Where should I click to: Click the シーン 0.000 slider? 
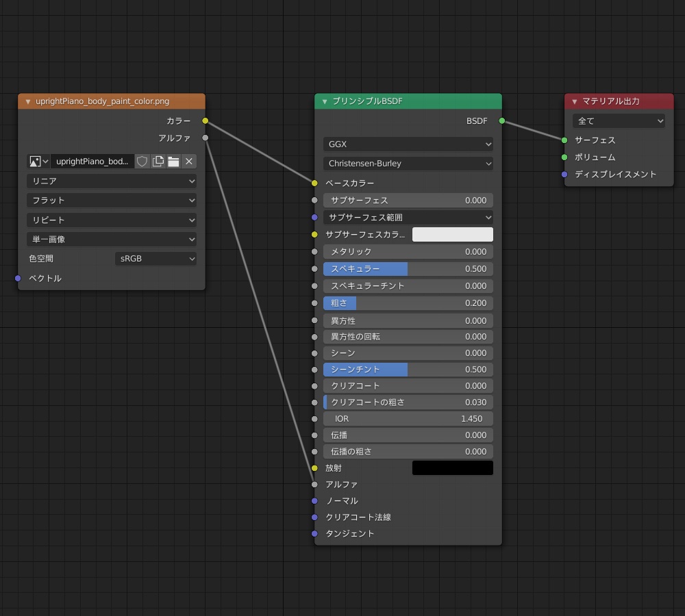pyautogui.click(x=408, y=352)
